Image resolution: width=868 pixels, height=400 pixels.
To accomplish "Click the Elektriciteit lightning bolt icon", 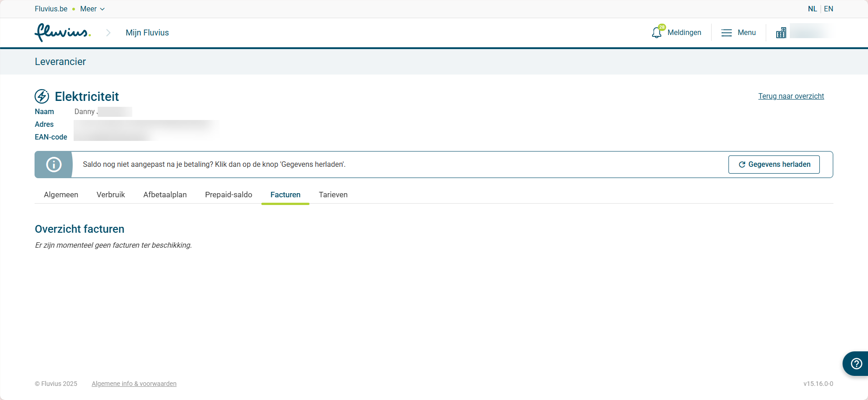I will 42,96.
